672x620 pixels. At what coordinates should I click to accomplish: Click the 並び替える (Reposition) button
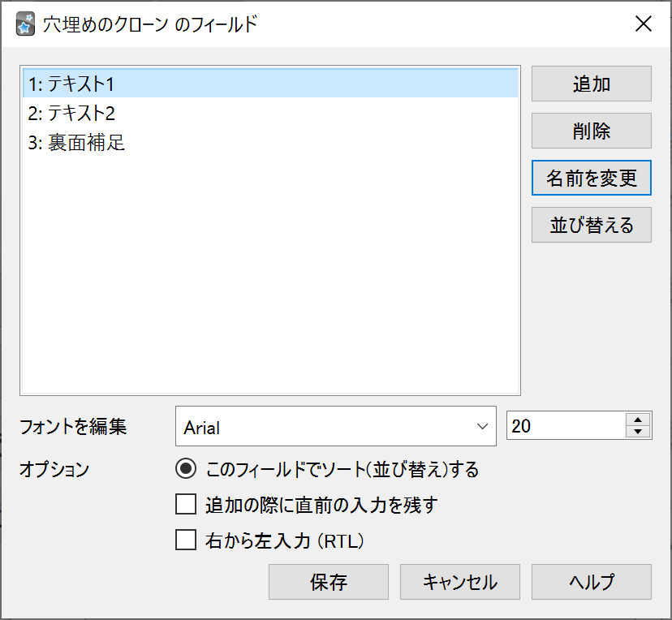[x=592, y=225]
